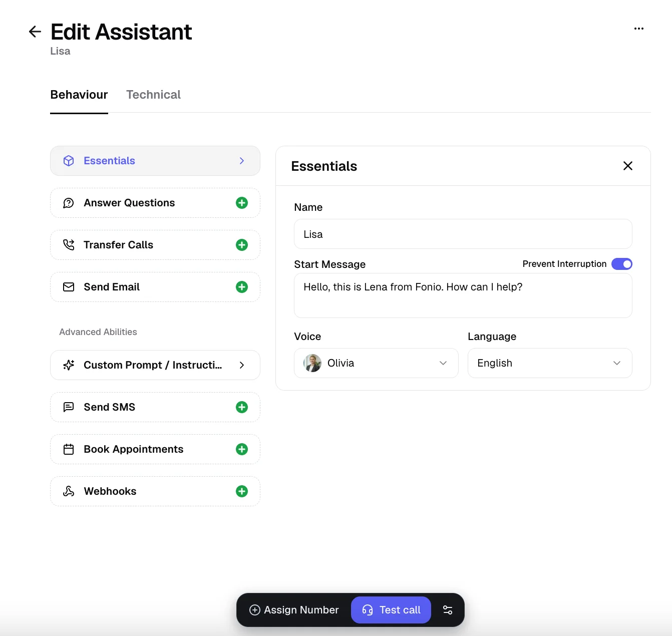
Task: Click the Webhooks icon
Action: click(69, 491)
